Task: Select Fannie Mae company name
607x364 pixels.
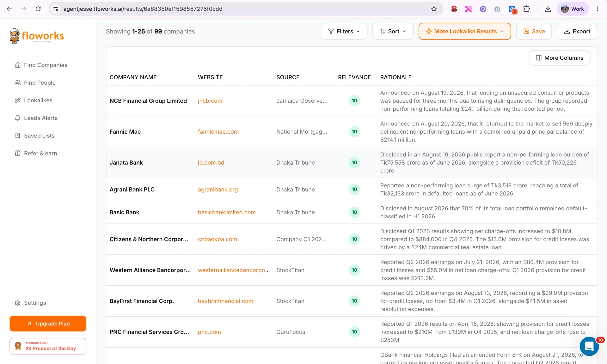Action: click(x=125, y=132)
